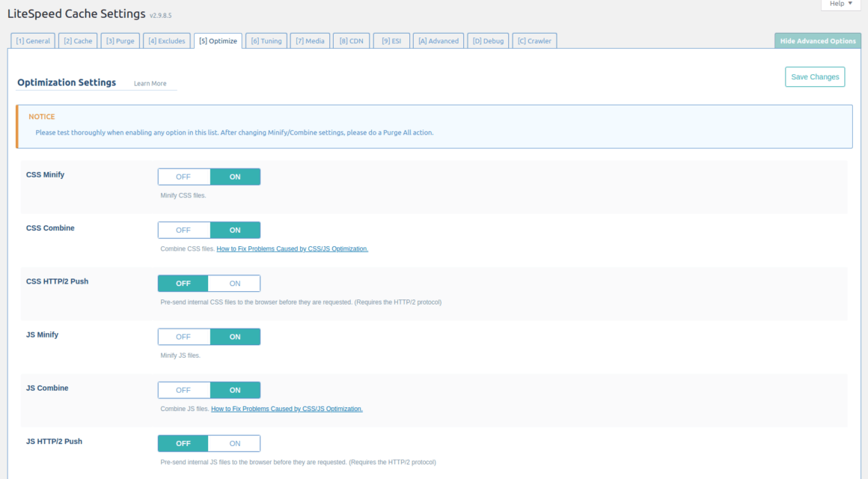The width and height of the screenshot is (868, 479).
Task: Switch to the [6] Tuning tab
Action: tap(266, 40)
